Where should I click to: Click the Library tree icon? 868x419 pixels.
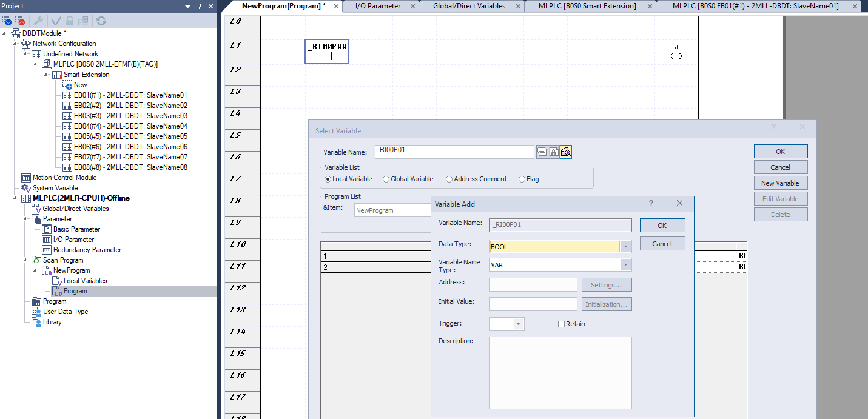(x=36, y=322)
